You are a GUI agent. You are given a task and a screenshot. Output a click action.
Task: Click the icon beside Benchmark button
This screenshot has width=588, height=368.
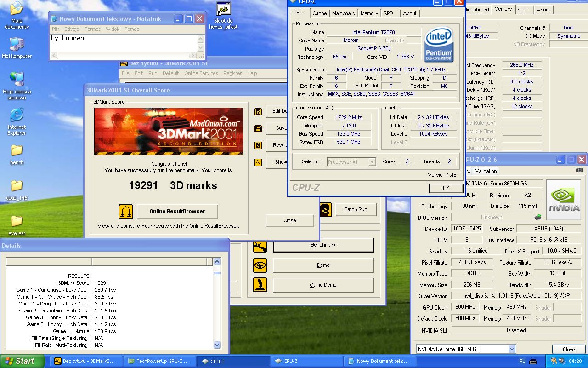pos(260,246)
